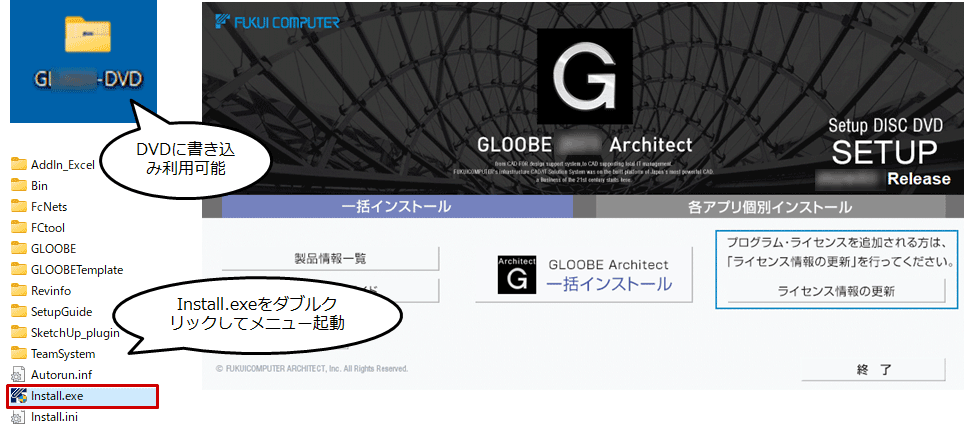Open the GL-DVD folder icon
This screenshot has width=964, height=432.
click(x=88, y=36)
